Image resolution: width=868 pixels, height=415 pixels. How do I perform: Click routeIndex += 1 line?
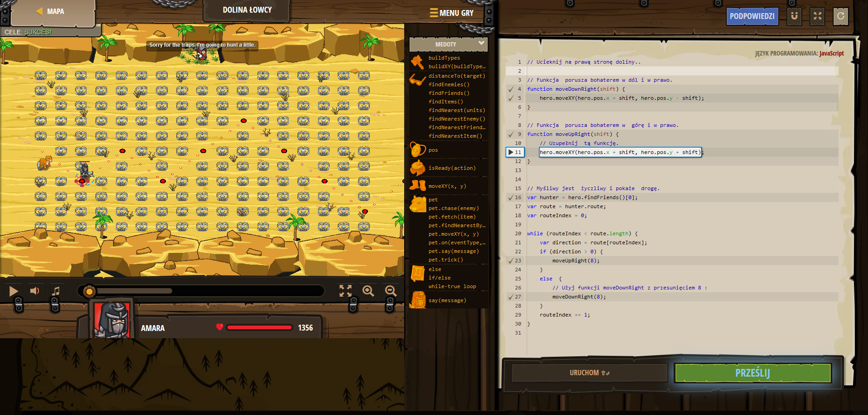point(565,315)
